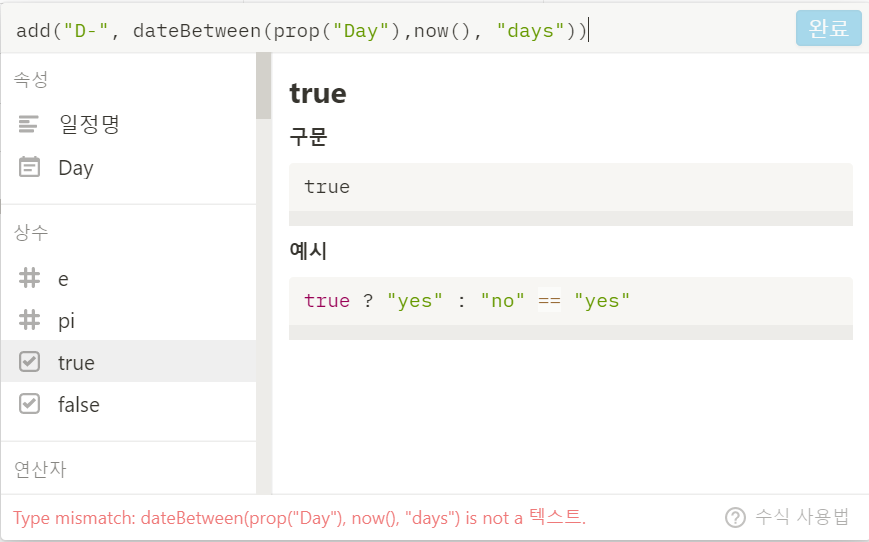Click the 예시 heading in the details pane
Image resolution: width=869 pixels, height=542 pixels.
click(x=308, y=250)
